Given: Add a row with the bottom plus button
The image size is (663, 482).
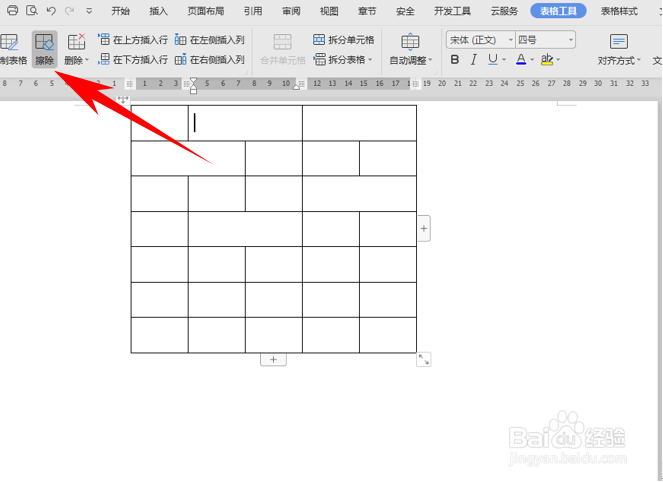Looking at the screenshot, I should pos(273,359).
